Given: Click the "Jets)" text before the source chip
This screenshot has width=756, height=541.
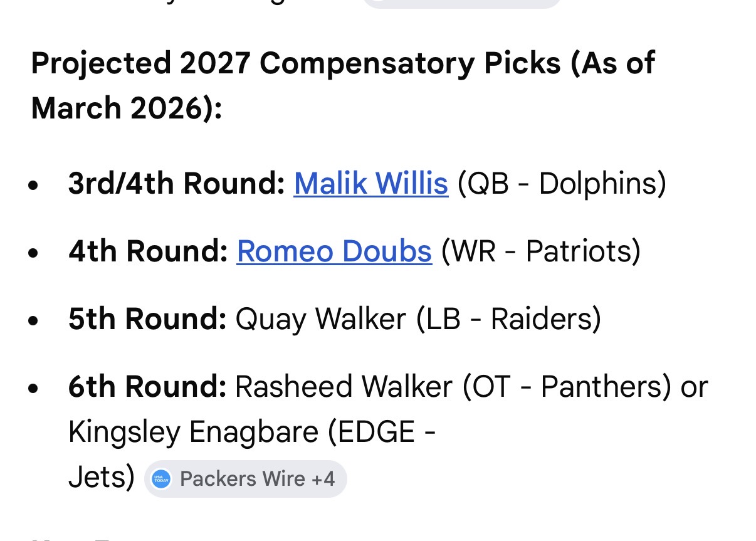Looking at the screenshot, I should (x=101, y=478).
